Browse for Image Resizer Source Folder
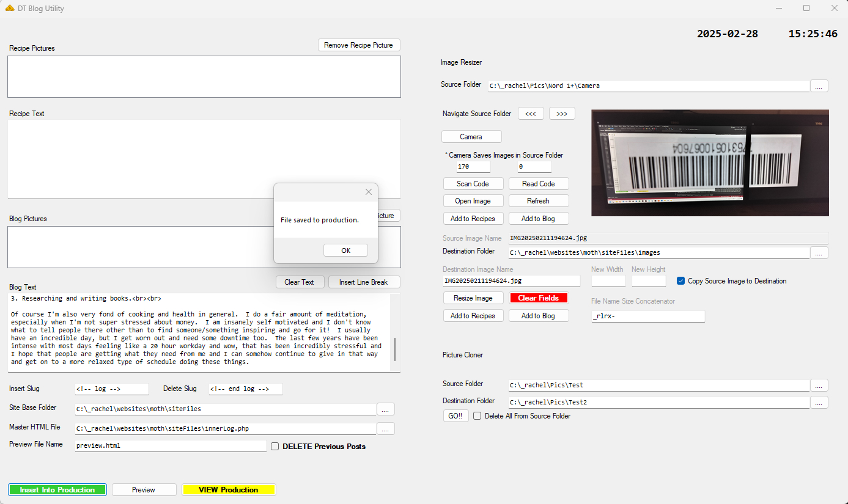Image resolution: width=848 pixels, height=504 pixels. click(x=819, y=86)
